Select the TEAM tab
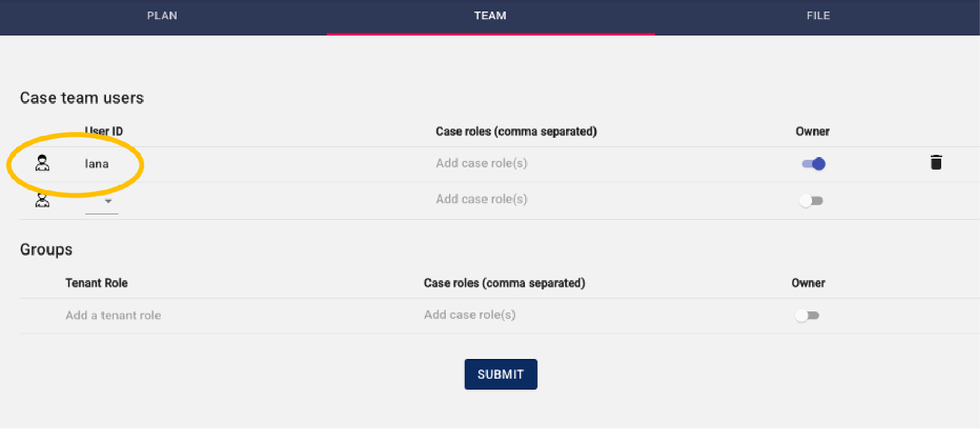This screenshot has width=980, height=429. [x=490, y=16]
